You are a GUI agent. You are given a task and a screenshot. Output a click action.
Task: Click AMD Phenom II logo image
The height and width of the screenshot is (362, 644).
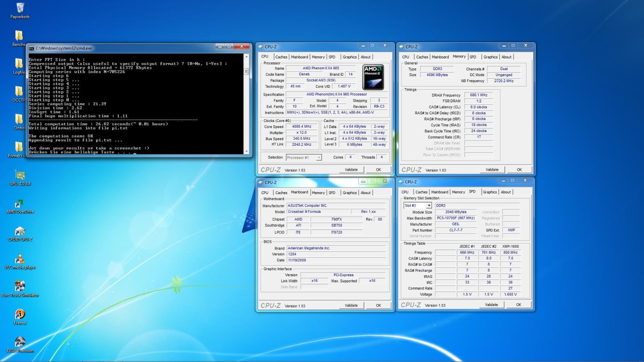373,77
